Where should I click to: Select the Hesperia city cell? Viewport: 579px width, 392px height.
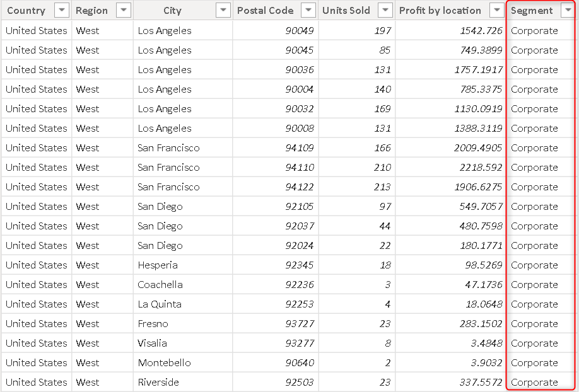coord(158,265)
